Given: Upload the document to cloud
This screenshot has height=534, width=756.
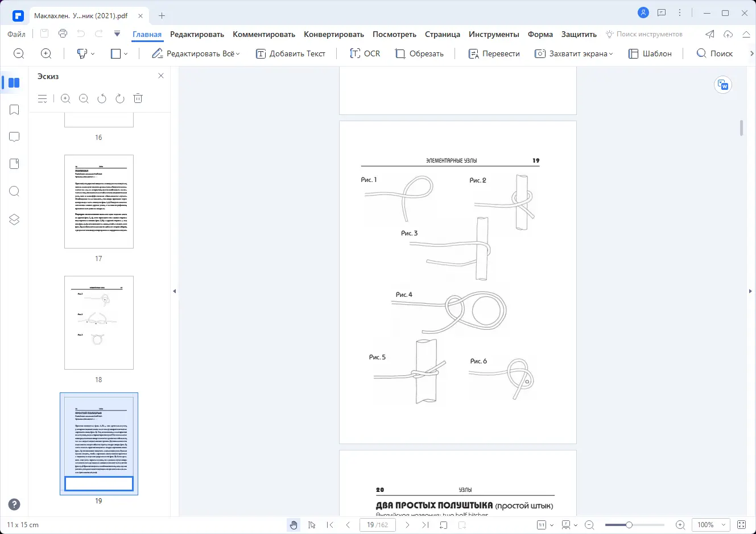Looking at the screenshot, I should click(728, 34).
